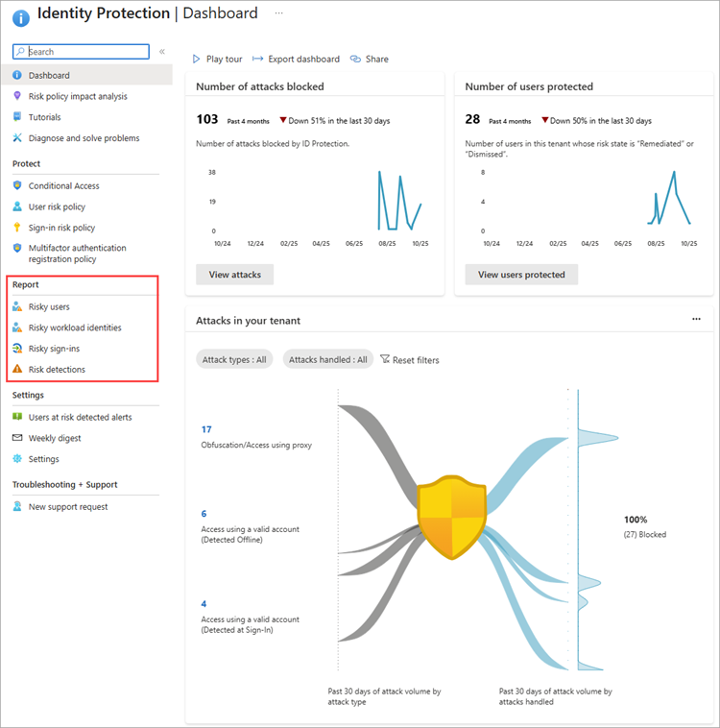Image resolution: width=720 pixels, height=728 pixels.
Task: Click Reset filters in attacks panel
Action: click(410, 360)
